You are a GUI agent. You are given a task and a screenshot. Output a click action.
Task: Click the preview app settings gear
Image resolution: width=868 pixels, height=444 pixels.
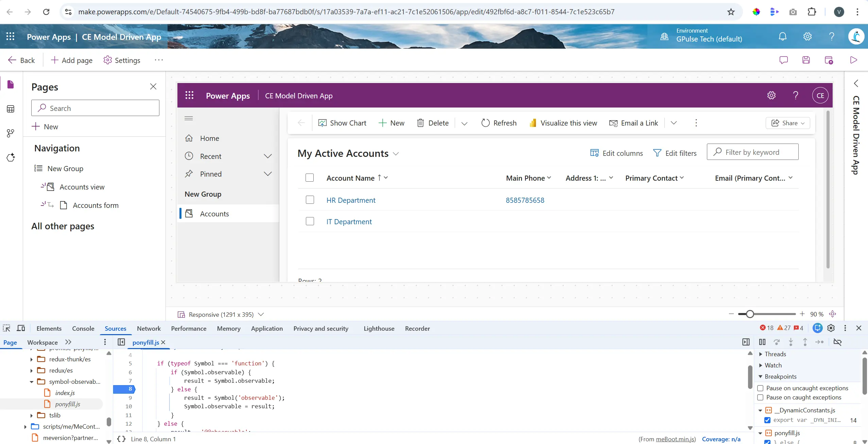tap(771, 95)
